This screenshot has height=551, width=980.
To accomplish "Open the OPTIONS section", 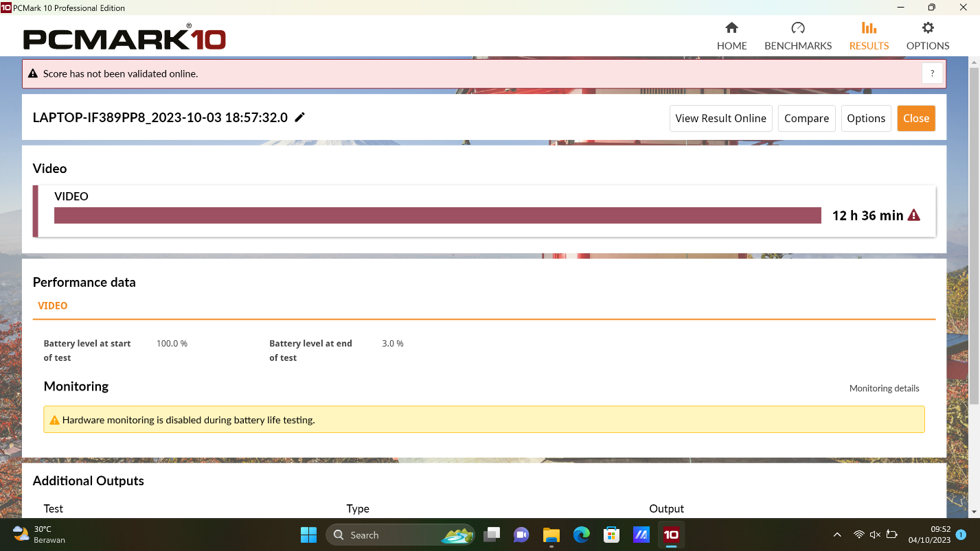I will [927, 36].
